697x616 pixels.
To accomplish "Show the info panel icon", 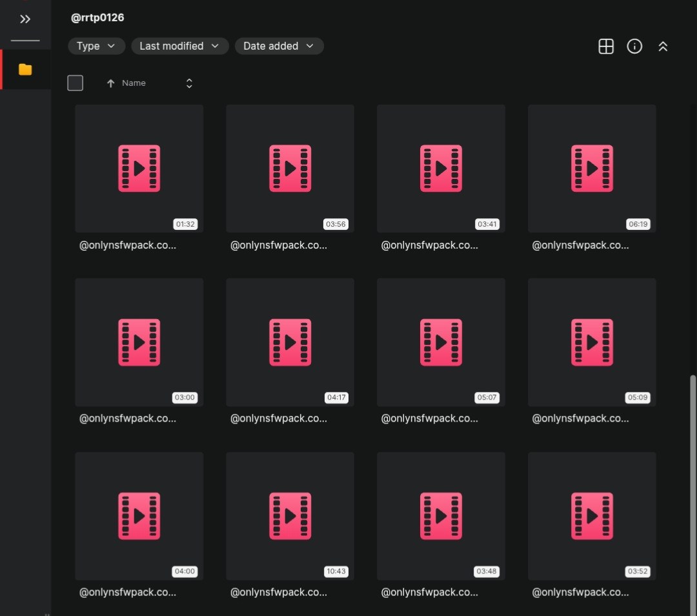I will (634, 46).
